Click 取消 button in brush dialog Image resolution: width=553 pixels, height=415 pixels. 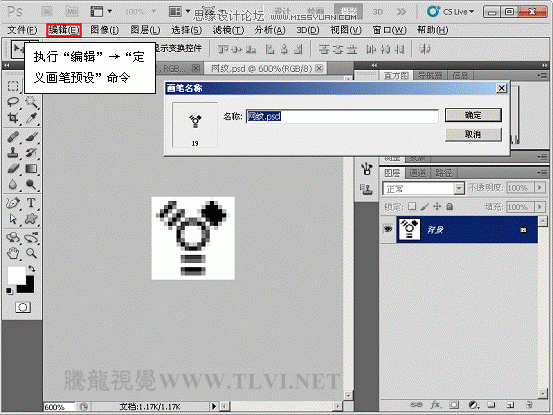473,134
